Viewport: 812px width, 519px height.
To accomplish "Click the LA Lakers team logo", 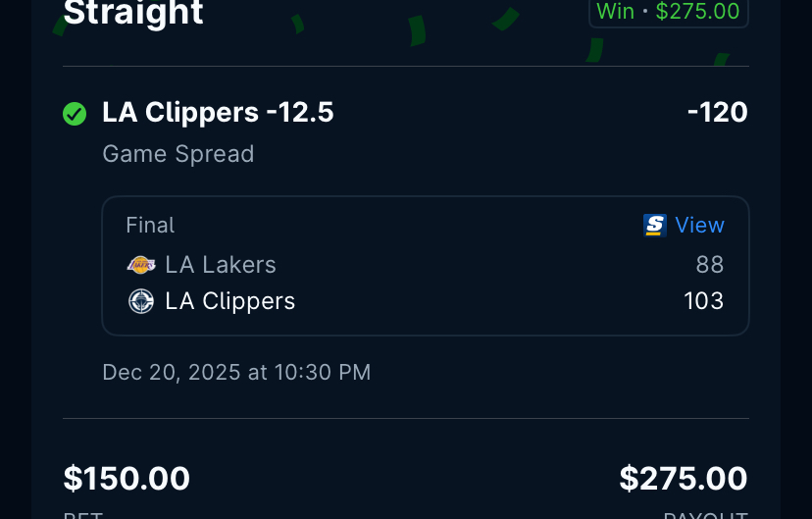I will (141, 265).
